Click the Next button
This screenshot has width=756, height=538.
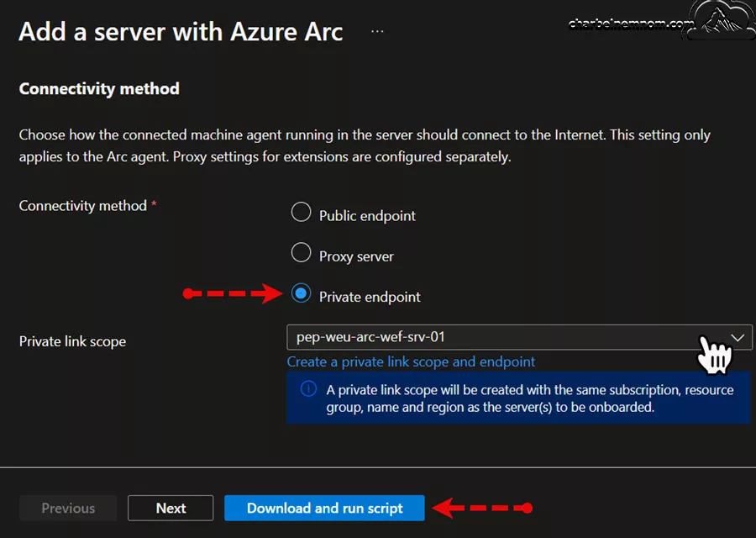[x=171, y=508]
